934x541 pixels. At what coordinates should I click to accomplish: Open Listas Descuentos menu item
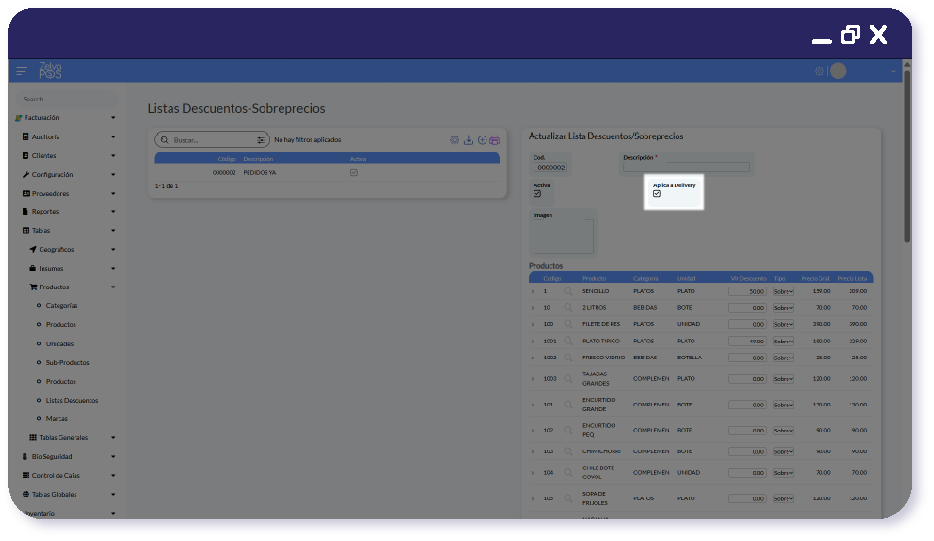tap(71, 401)
